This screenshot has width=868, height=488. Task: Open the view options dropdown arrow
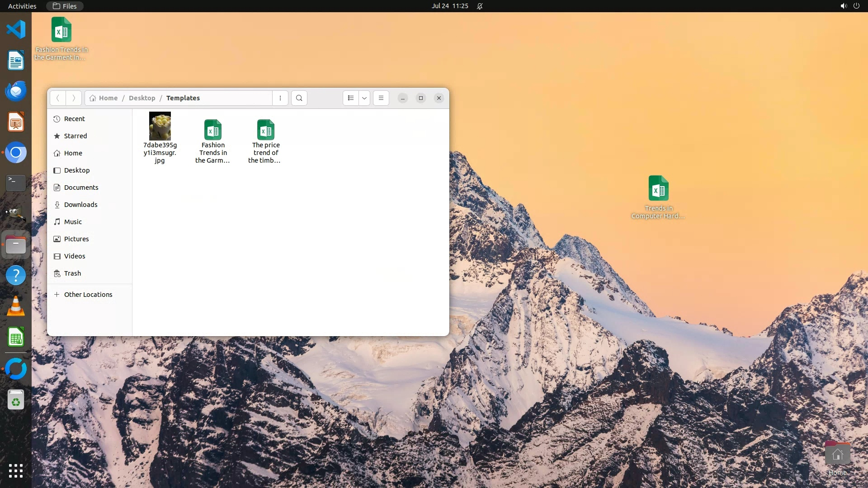(x=364, y=98)
